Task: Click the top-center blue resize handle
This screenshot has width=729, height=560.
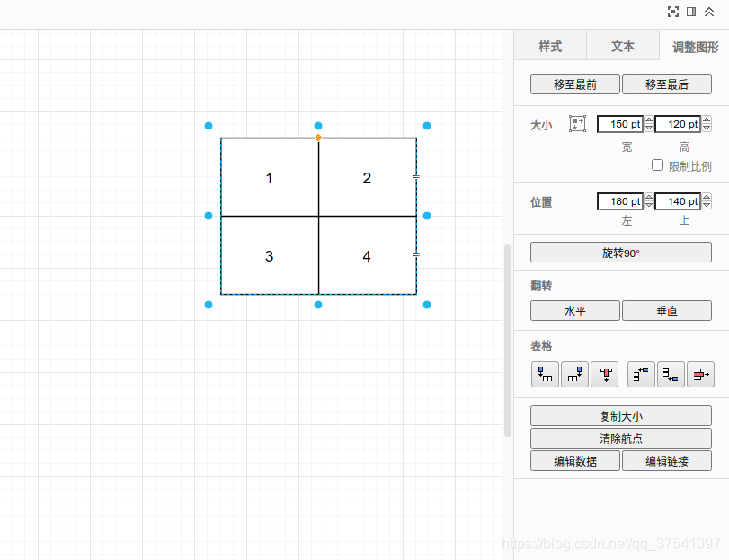Action: [318, 126]
